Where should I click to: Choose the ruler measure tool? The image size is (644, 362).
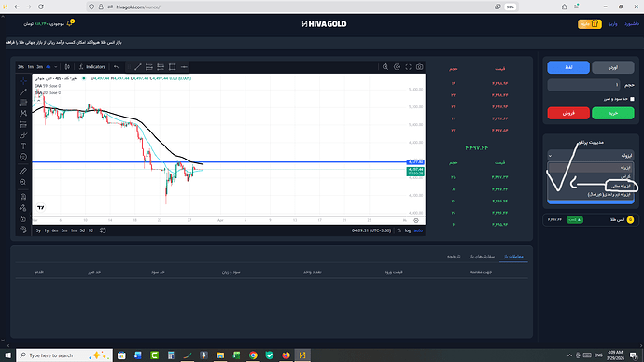click(23, 171)
